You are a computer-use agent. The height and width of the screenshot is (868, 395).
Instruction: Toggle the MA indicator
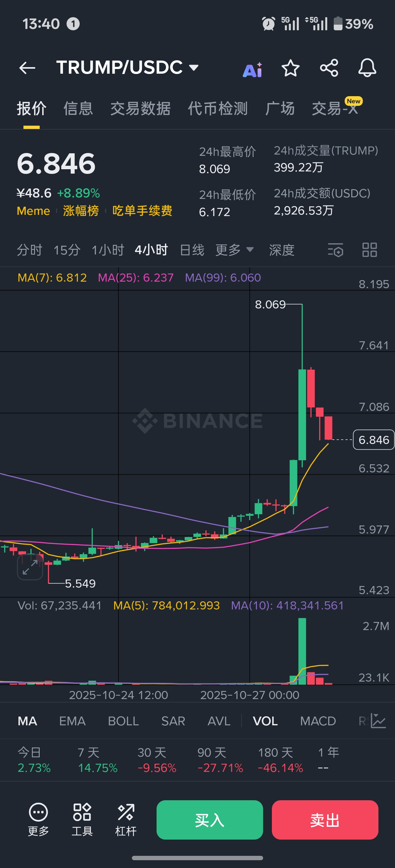(27, 721)
